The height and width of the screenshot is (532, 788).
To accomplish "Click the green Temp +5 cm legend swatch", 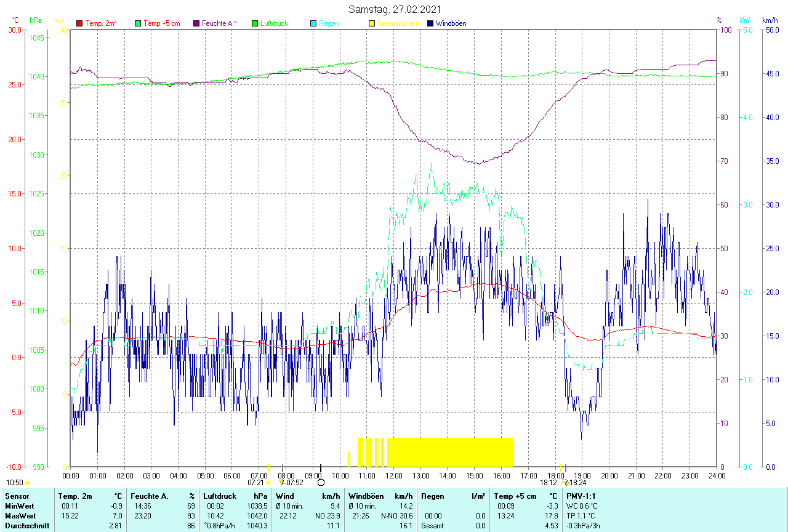I will point(138,23).
